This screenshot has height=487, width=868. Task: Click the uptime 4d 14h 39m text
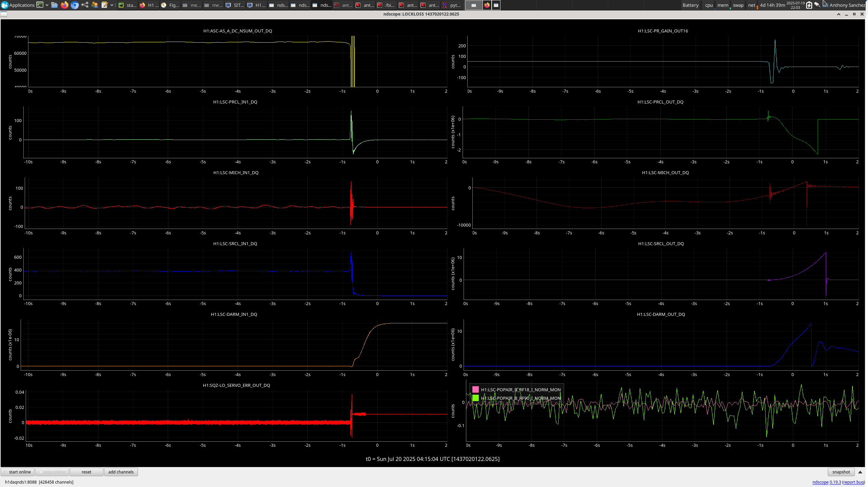(x=772, y=5)
